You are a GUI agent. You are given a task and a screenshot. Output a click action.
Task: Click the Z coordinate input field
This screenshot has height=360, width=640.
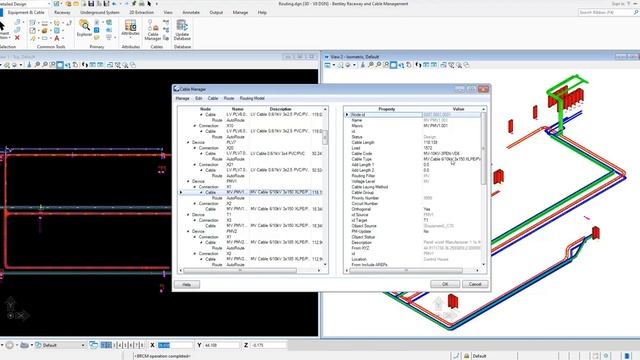[x=268, y=345]
